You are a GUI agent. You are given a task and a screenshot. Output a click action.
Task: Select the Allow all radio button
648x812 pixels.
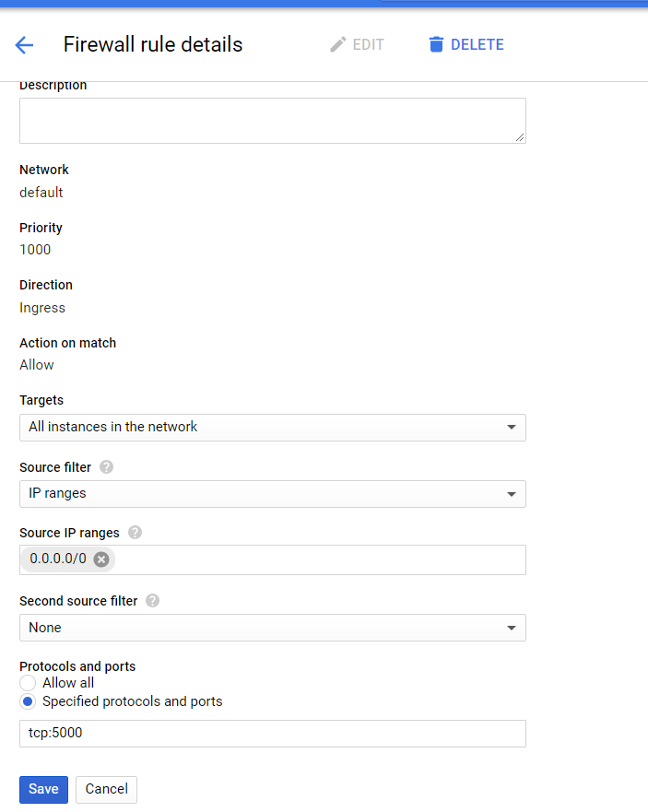[28, 683]
